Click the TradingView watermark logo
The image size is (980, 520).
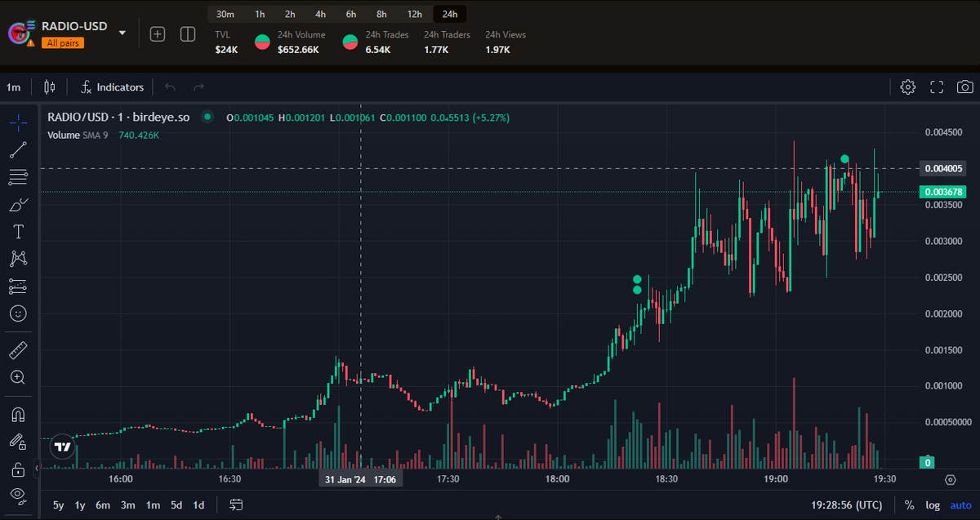tap(61, 447)
